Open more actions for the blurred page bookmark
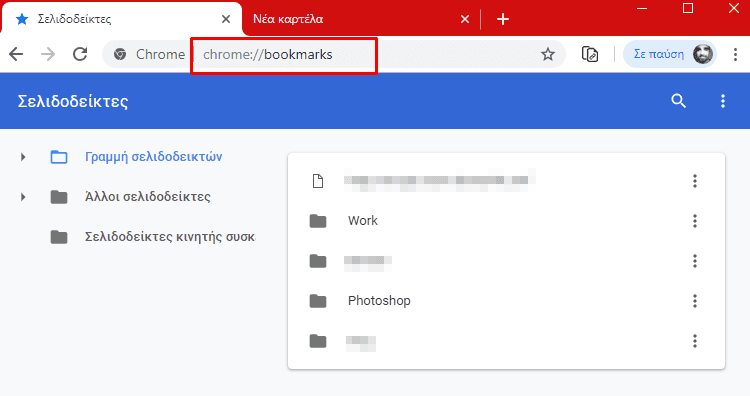750x396 pixels. coord(695,181)
